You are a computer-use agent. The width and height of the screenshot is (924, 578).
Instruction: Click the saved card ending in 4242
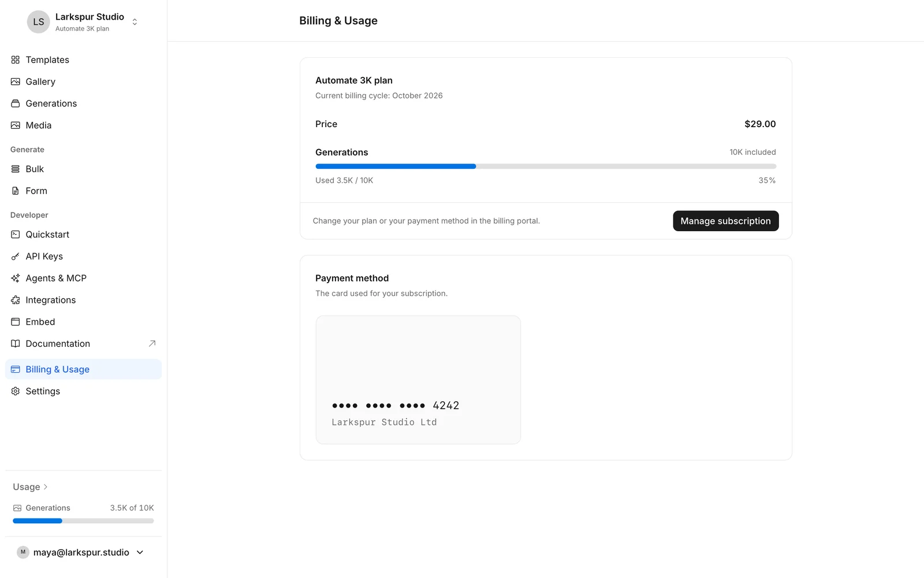click(x=418, y=380)
